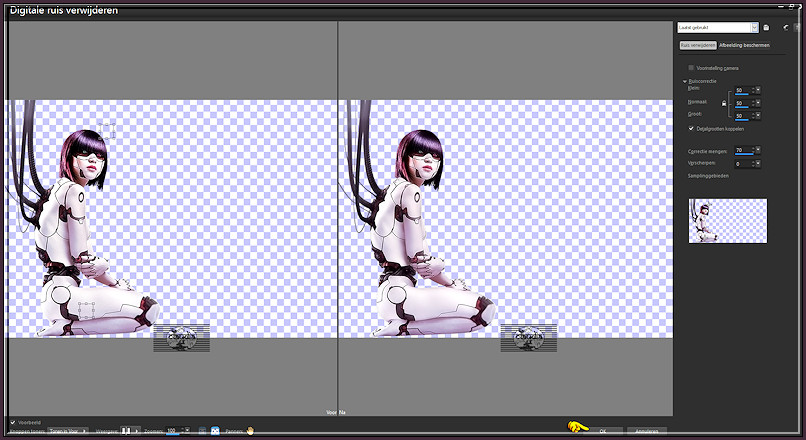Click the blue two-pane view icon

click(215, 431)
